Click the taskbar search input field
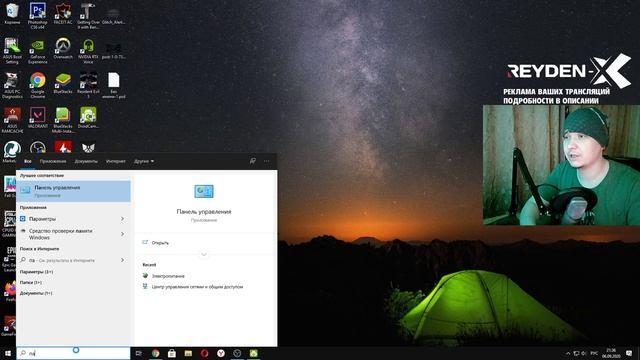 coord(73,353)
